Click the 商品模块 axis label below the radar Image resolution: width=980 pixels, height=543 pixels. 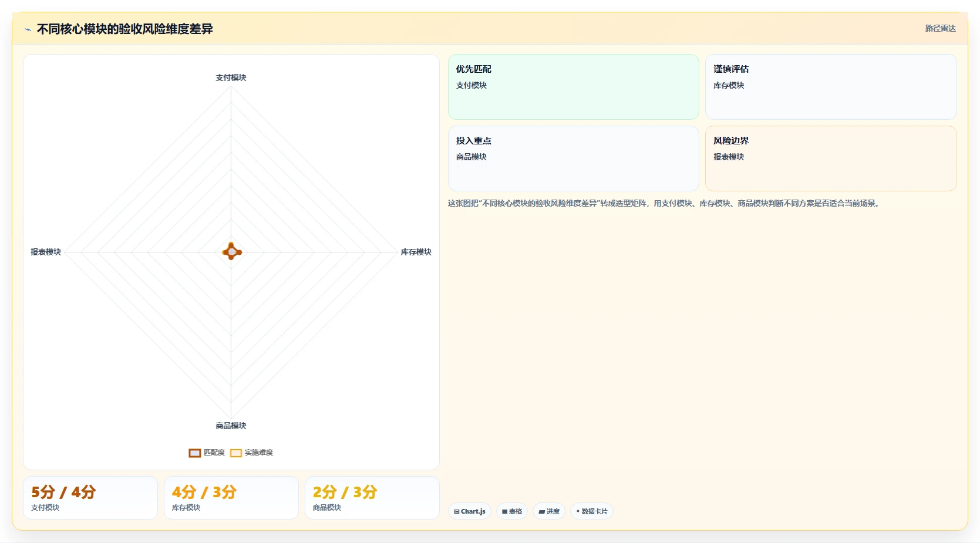[231, 426]
